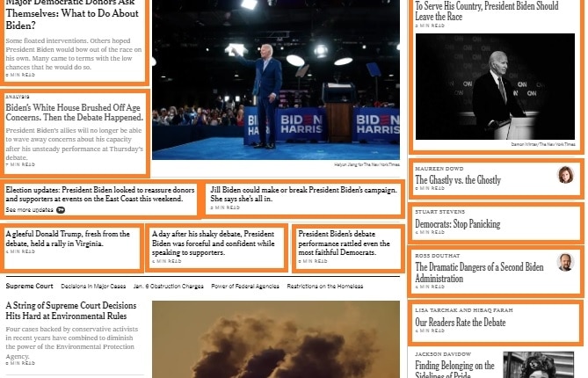588x378 pixels.
Task: Open 'Democrats: Stop Panicking' article
Action: point(457,224)
